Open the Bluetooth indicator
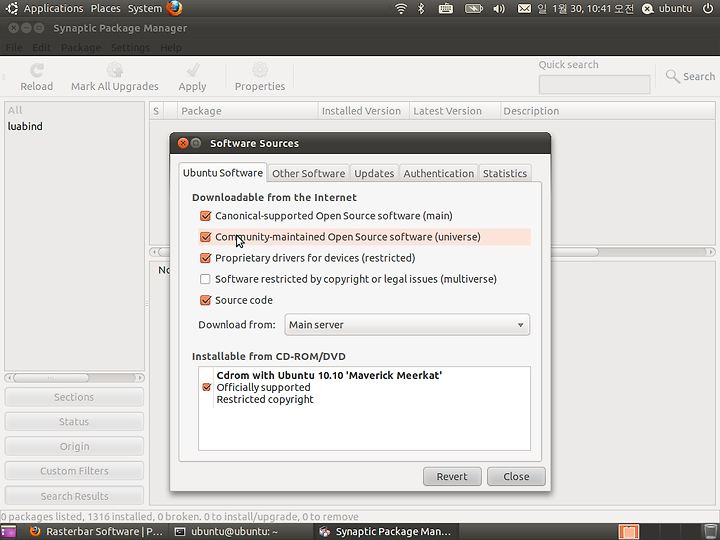The image size is (720, 540). [x=422, y=8]
